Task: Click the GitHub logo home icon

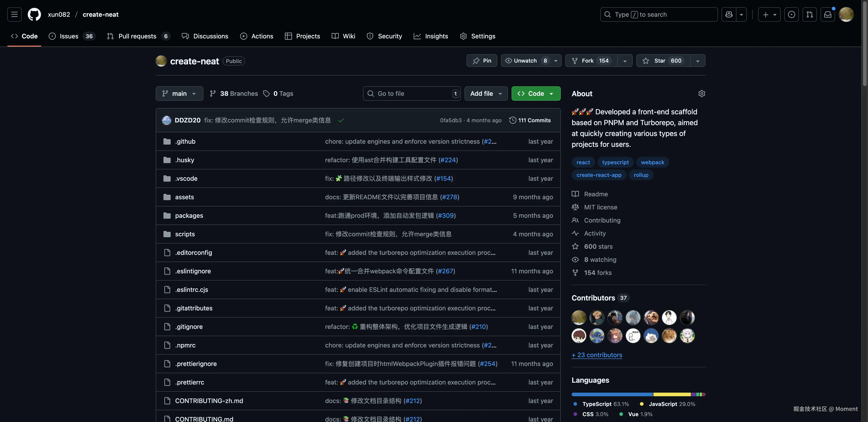Action: point(34,14)
